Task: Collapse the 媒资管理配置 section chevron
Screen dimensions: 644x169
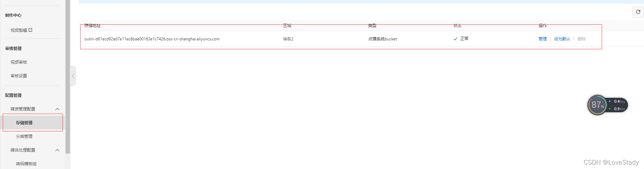Action: coord(57,109)
